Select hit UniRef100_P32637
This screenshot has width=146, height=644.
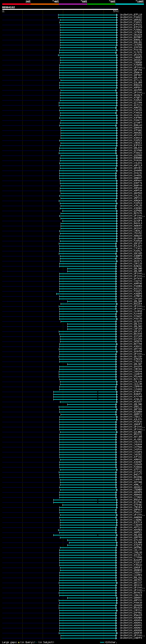tap(131, 562)
